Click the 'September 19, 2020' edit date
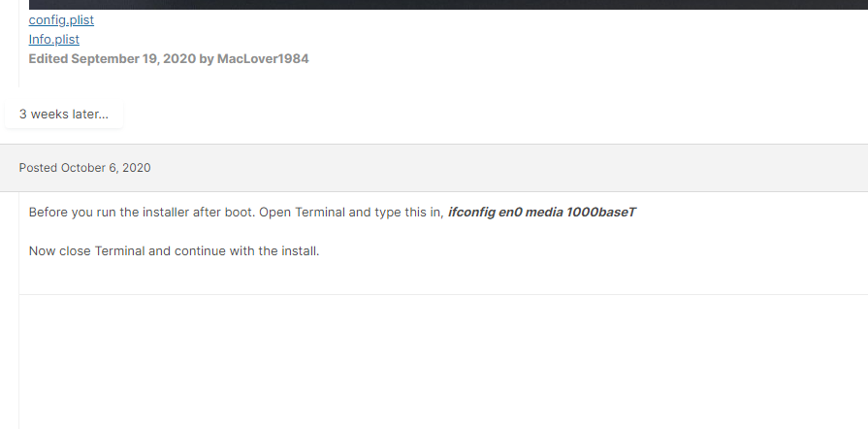This screenshot has width=868, height=429. tap(134, 59)
